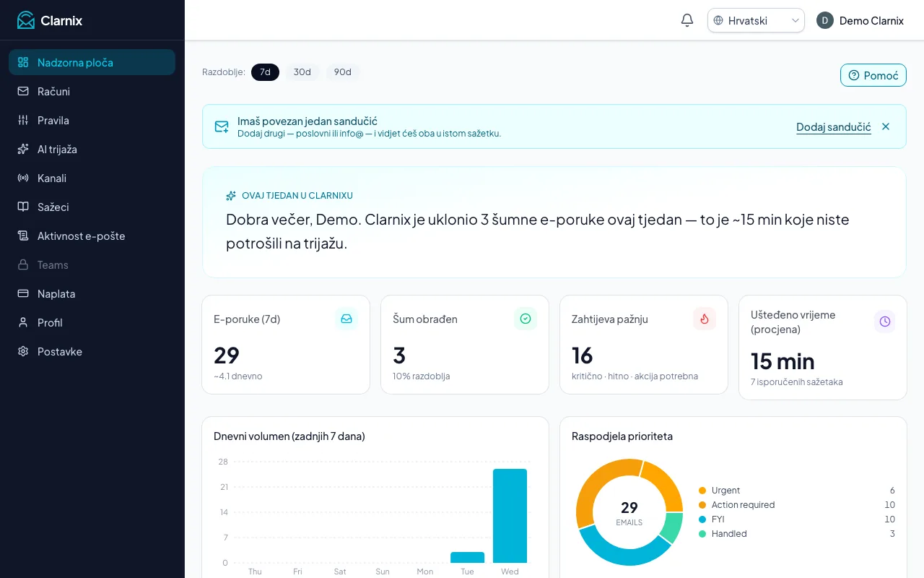Click the ~4.1 dnevno text

pyautogui.click(x=238, y=376)
